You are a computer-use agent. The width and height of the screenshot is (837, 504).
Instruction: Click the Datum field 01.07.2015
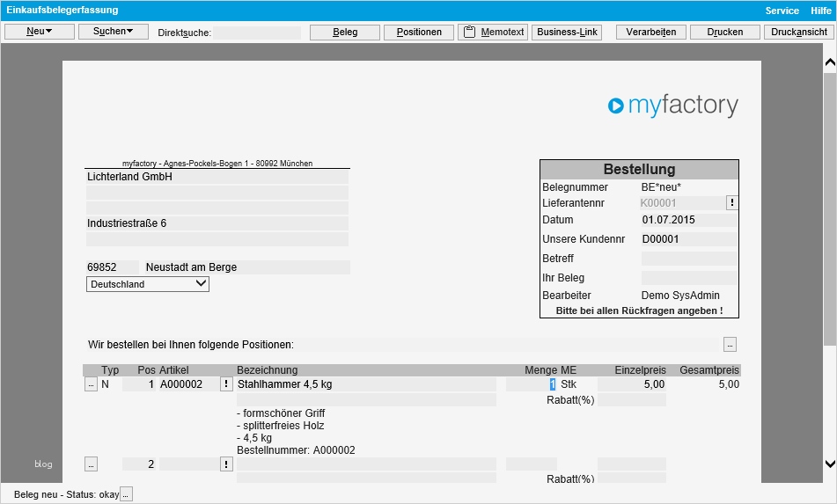point(688,220)
